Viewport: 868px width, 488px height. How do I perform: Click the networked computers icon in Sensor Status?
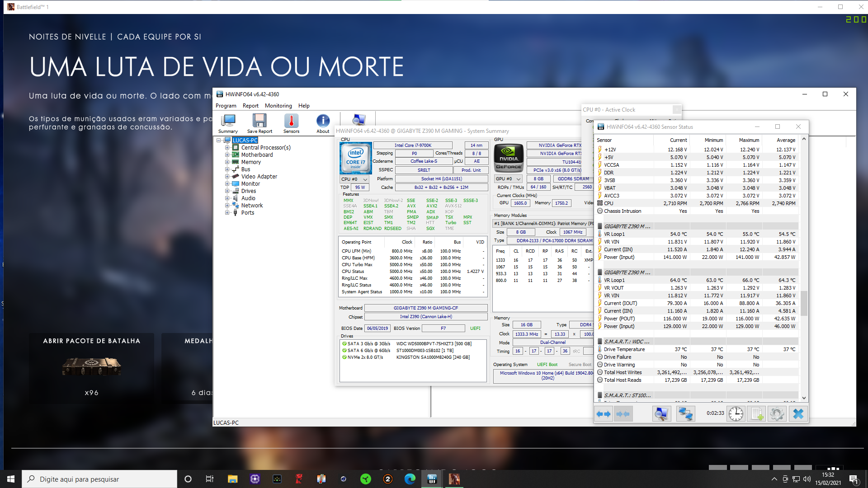(x=685, y=414)
